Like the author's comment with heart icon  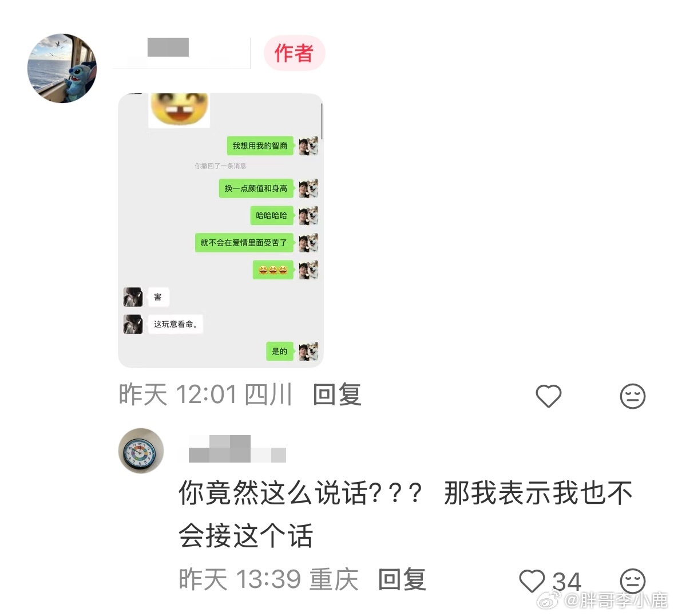[549, 396]
